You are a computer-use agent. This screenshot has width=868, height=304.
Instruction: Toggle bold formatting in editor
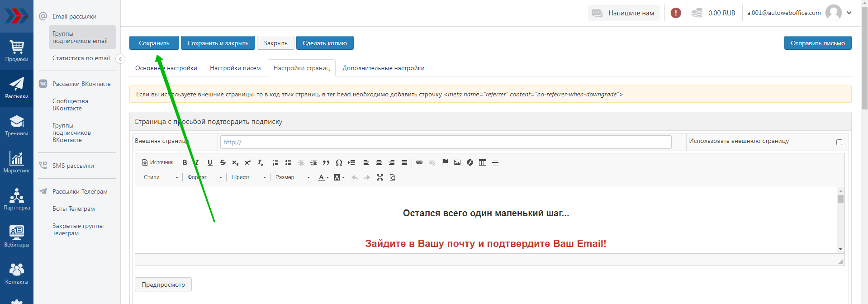click(x=185, y=162)
